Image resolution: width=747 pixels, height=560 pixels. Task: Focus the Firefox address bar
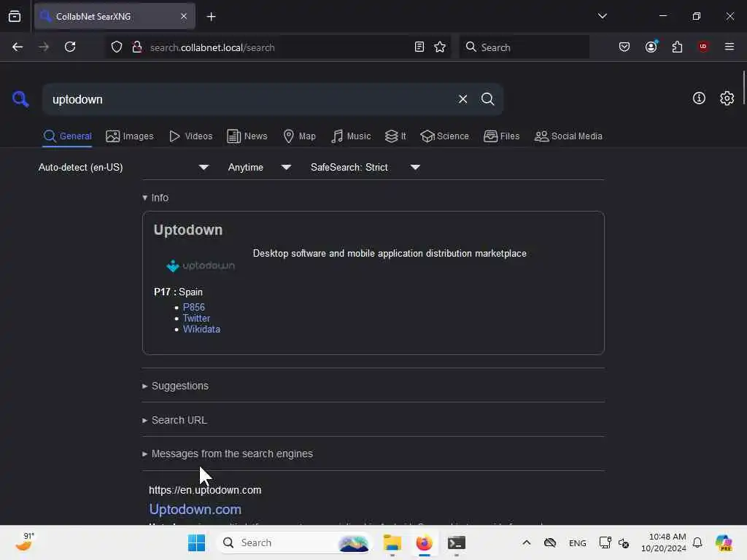279,47
